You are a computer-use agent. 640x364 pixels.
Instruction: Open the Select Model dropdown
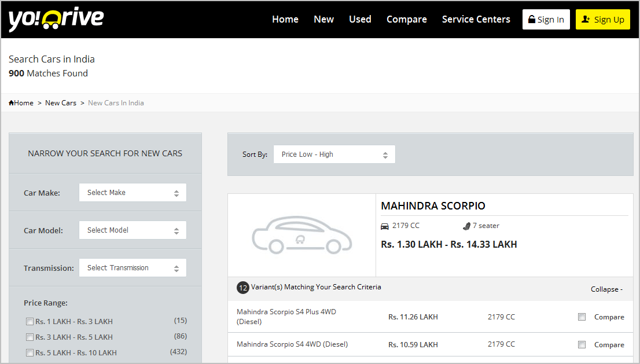pos(133,230)
